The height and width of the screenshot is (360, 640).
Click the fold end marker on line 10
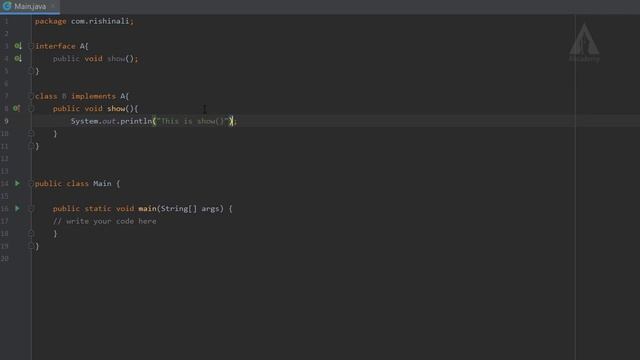coord(31,133)
